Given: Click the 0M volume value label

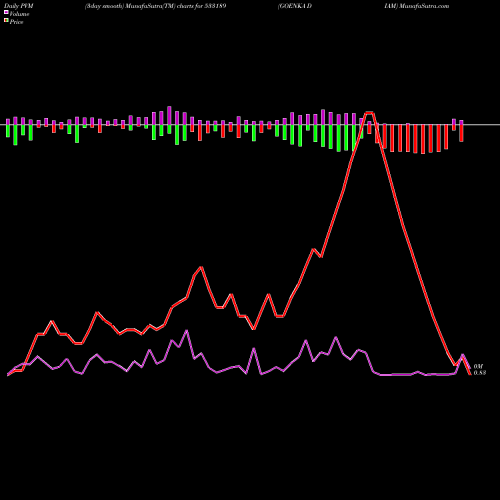Looking at the screenshot, I should [x=478, y=366].
